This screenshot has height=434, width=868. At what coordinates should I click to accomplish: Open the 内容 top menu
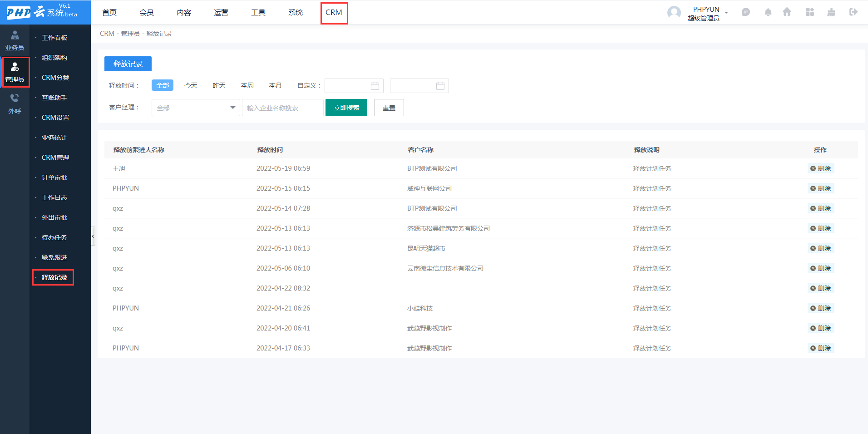[x=184, y=12]
